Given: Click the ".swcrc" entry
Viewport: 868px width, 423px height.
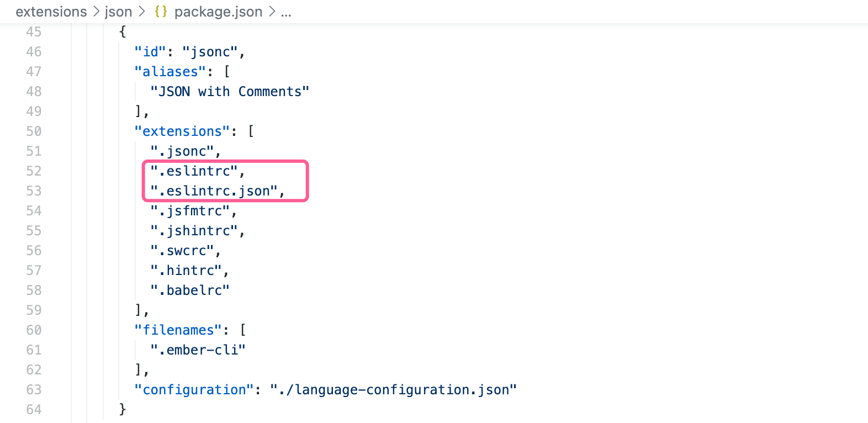Looking at the screenshot, I should [182, 251].
